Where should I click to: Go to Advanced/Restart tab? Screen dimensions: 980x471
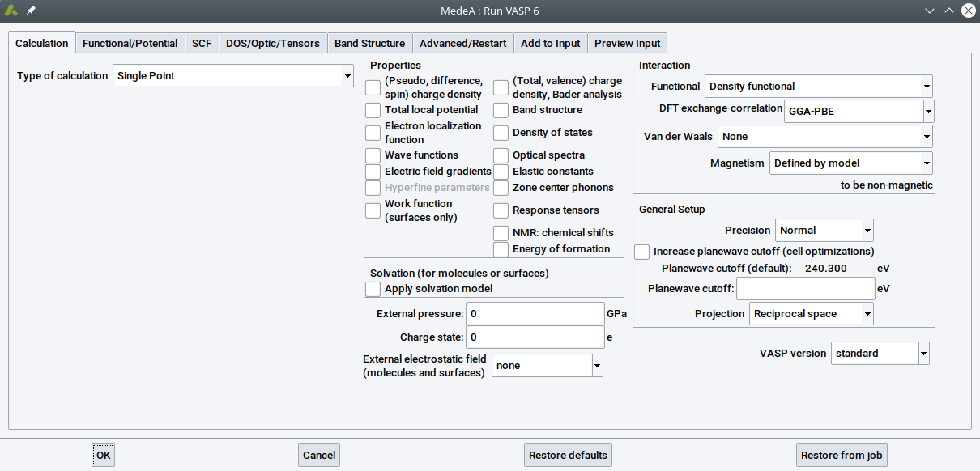click(x=463, y=43)
